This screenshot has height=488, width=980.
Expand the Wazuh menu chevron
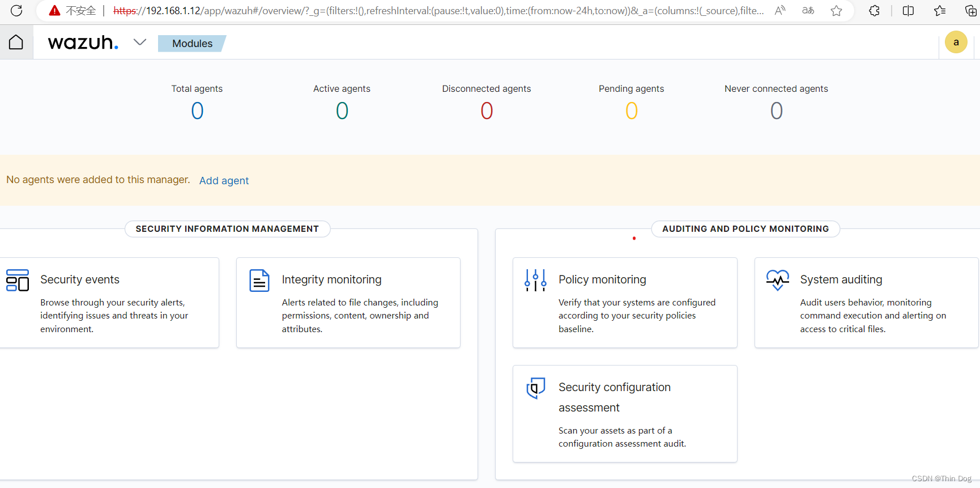tap(139, 42)
